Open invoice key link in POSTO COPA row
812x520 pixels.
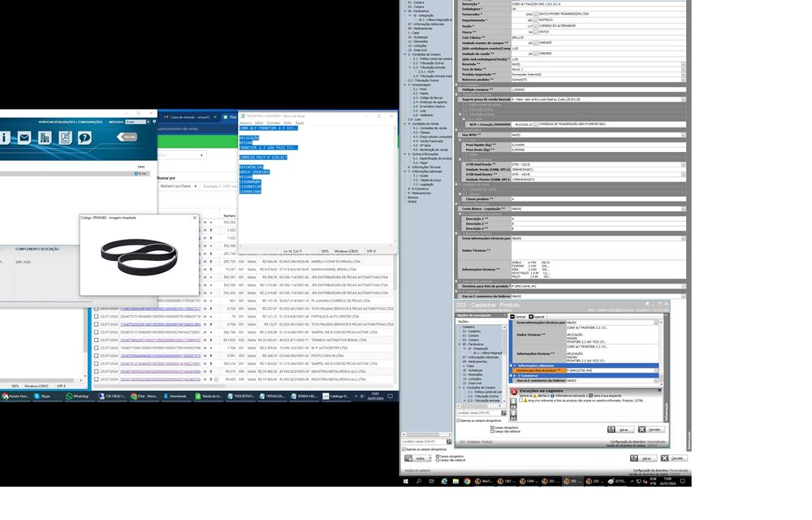[161, 356]
